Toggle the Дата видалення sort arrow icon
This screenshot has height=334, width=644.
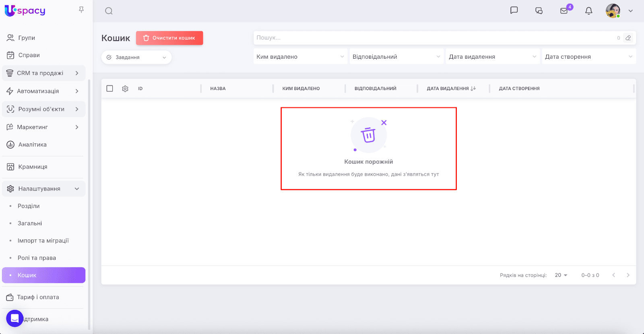click(x=473, y=88)
